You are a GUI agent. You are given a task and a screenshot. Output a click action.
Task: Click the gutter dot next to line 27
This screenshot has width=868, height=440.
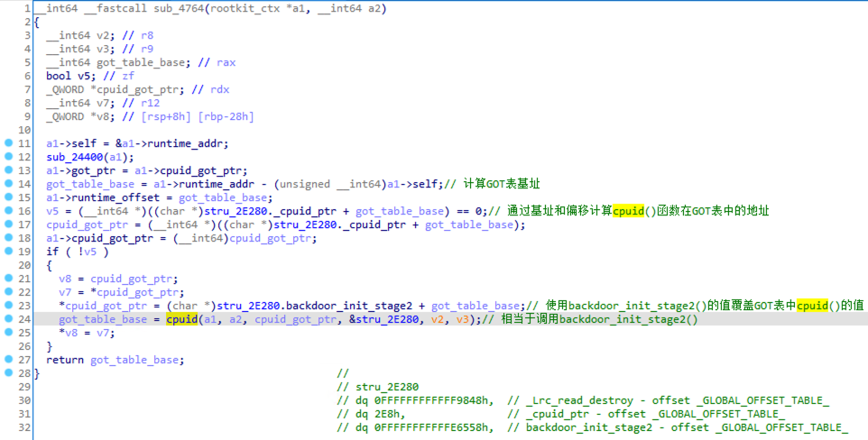pyautogui.click(x=8, y=360)
